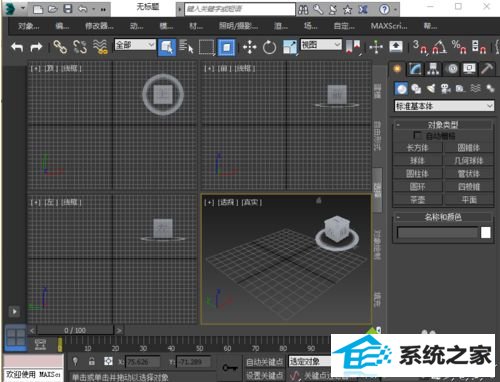
Task: Select the Geometry category icon
Action: [401, 89]
